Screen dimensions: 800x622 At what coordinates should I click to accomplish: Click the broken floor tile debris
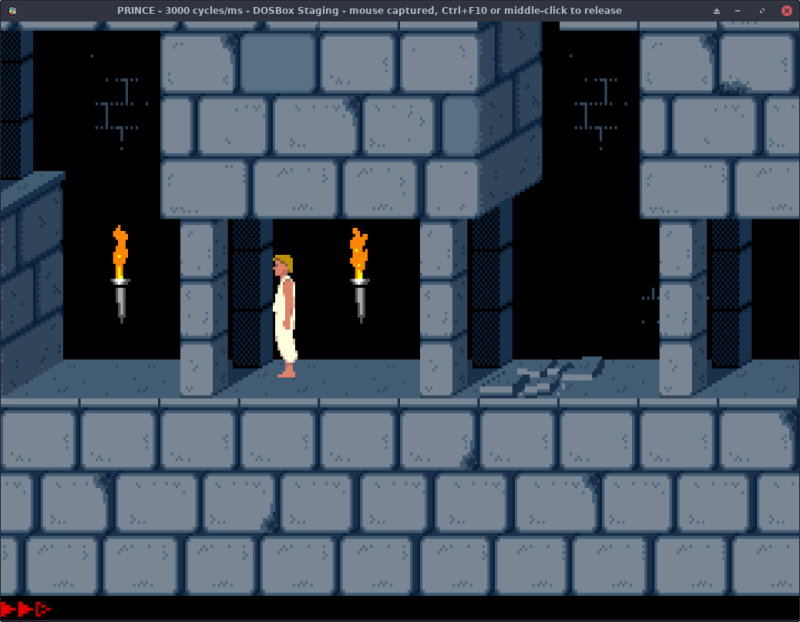(542, 377)
